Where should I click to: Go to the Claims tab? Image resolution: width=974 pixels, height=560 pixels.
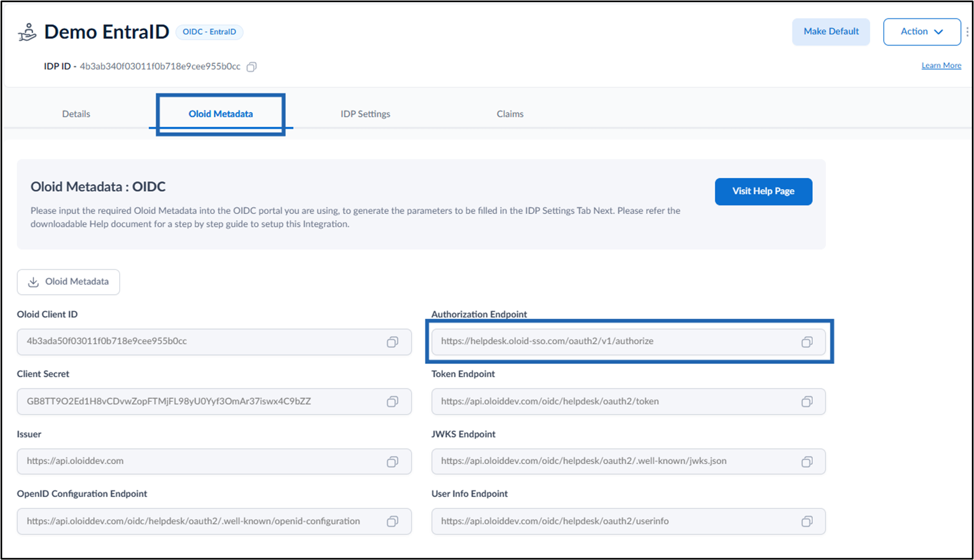coord(510,114)
